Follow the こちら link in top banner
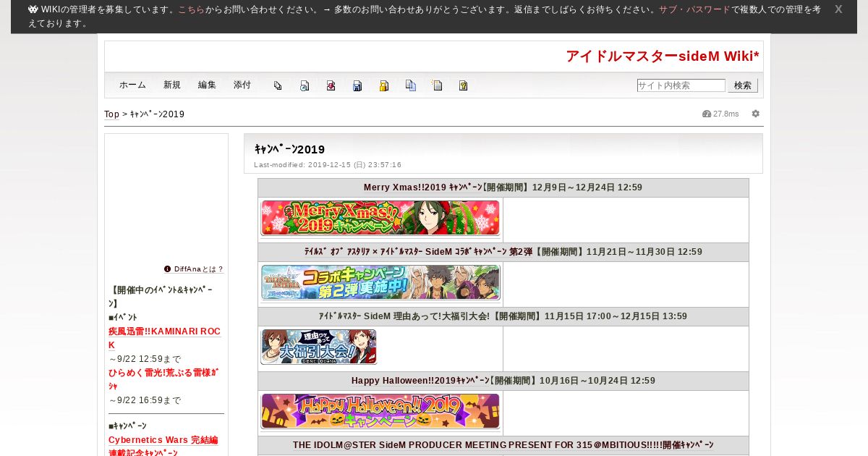 coord(191,9)
